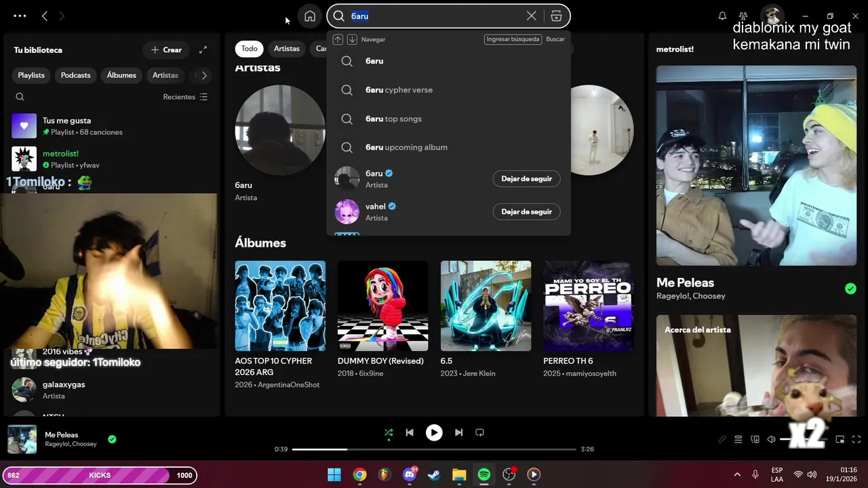Open connect to a device icon
This screenshot has height=488, width=868.
pos(755,439)
